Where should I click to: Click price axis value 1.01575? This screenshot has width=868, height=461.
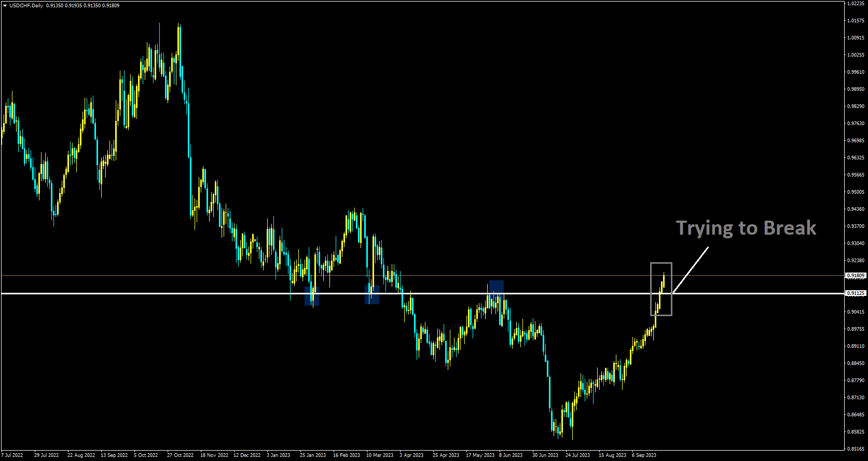click(856, 21)
